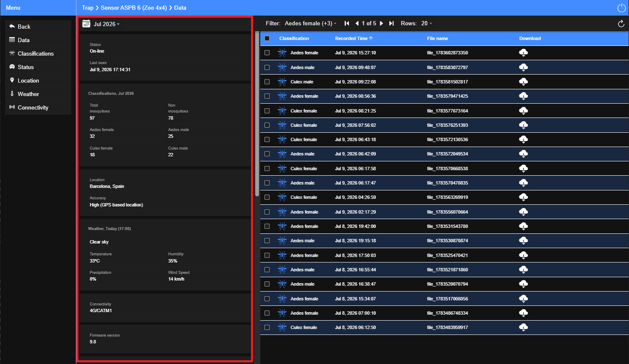The width and height of the screenshot is (629, 364).
Task: Click the 1 of 5 page indicator
Action: tap(369, 24)
